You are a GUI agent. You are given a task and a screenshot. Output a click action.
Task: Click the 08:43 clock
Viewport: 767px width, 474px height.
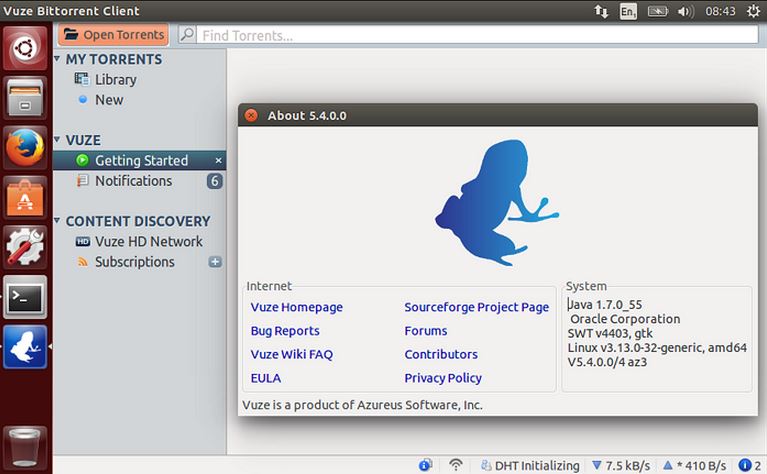720,11
